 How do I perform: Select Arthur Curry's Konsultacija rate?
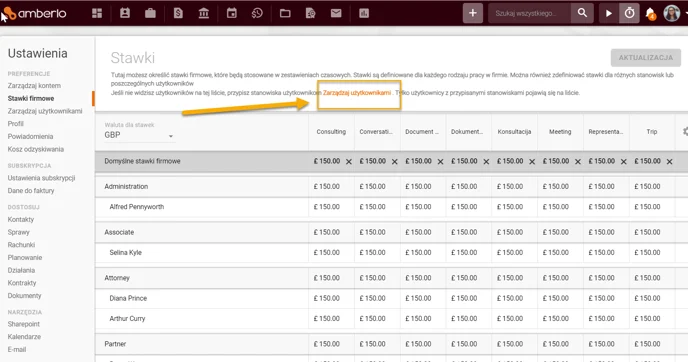coord(510,319)
